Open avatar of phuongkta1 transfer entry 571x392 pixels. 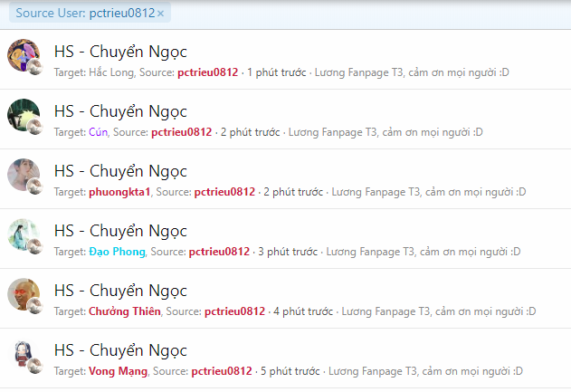click(x=24, y=175)
